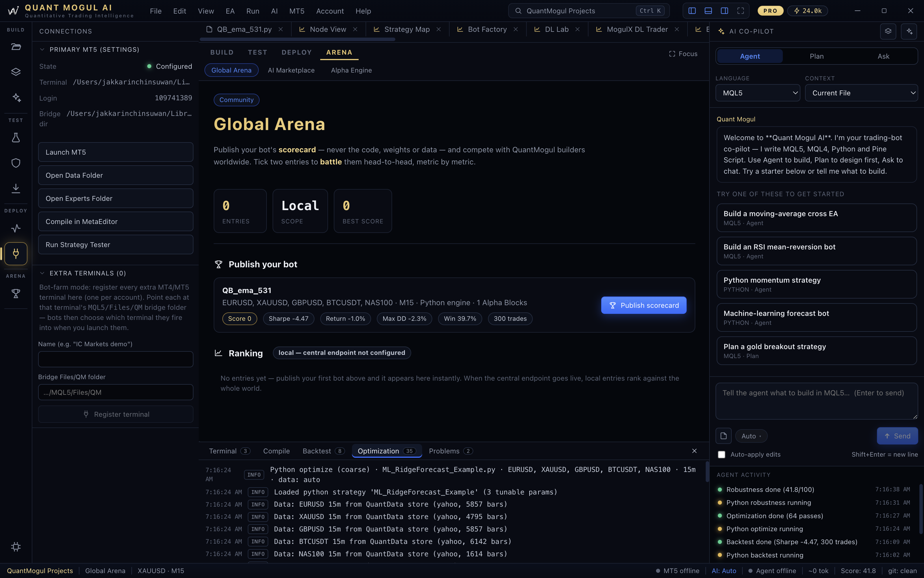Open the File menu
This screenshot has width=924, height=578.
point(155,11)
